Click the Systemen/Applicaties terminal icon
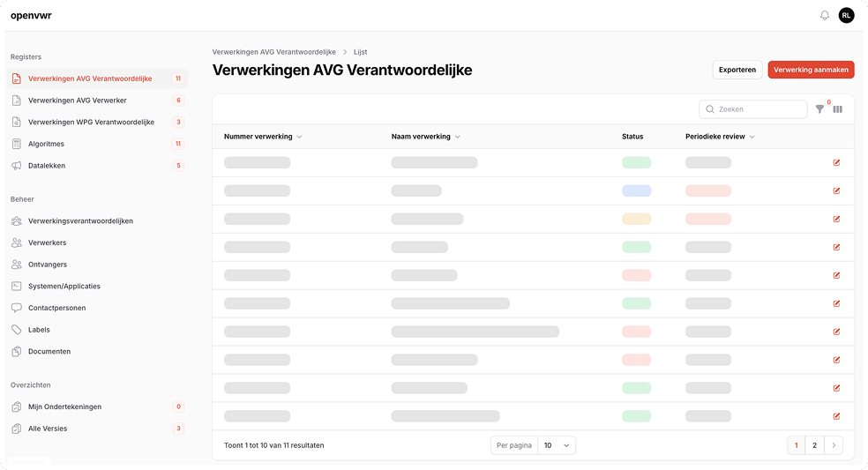Image resolution: width=868 pixels, height=470 pixels. click(x=17, y=287)
